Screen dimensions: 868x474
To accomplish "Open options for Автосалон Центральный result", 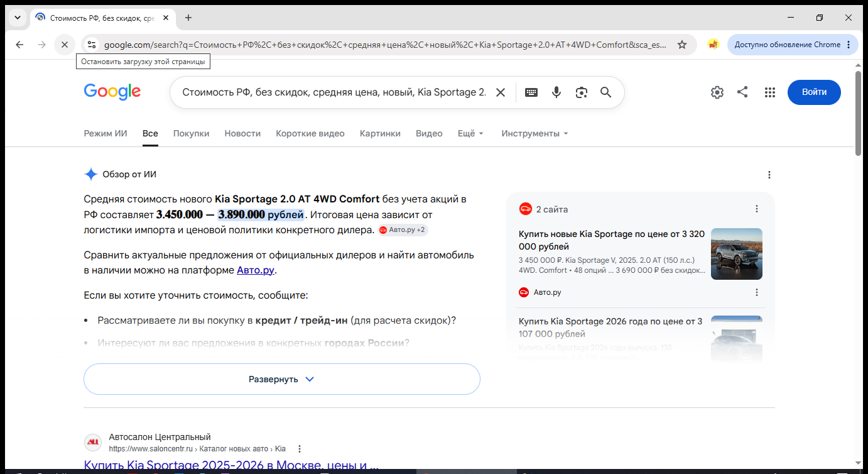I will tap(300, 449).
